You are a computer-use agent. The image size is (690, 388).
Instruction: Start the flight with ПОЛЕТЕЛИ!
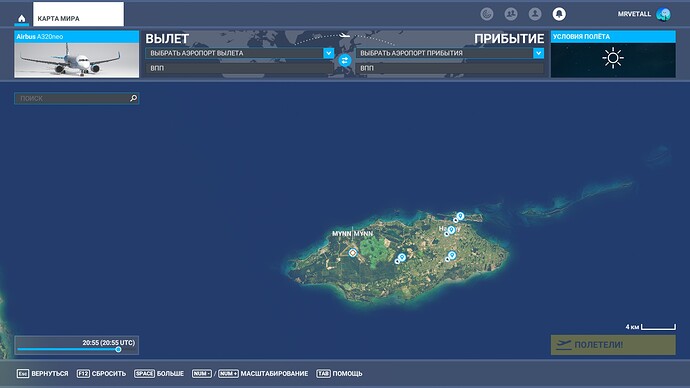pyautogui.click(x=613, y=345)
